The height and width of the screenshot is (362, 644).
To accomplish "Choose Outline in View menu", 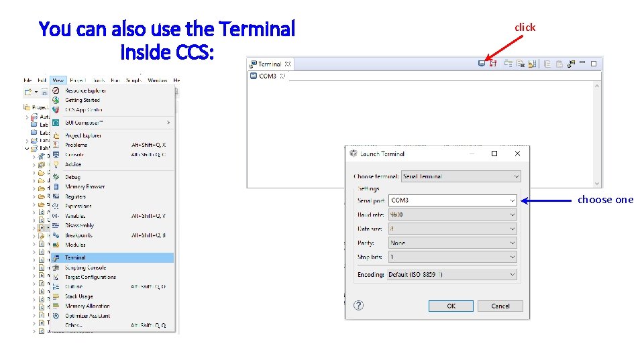I will pyautogui.click(x=113, y=286).
